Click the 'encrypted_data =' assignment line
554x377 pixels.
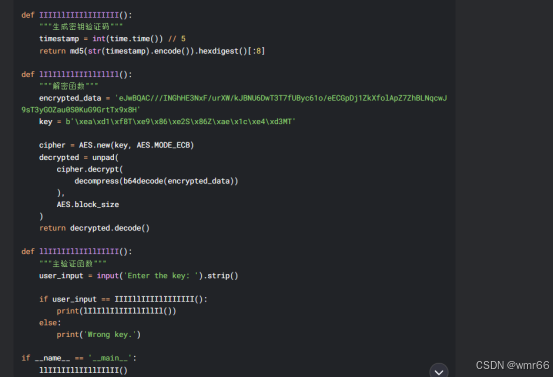coord(243,98)
